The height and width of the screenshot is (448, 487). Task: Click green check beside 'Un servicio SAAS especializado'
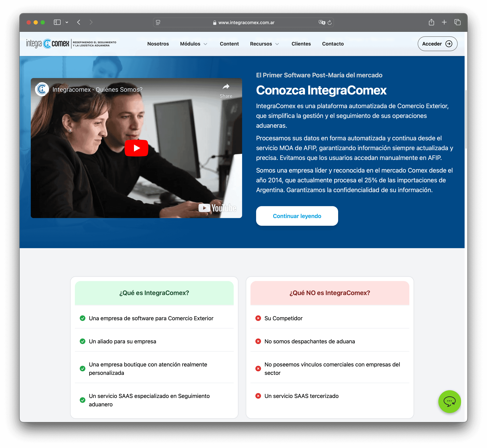(x=83, y=400)
